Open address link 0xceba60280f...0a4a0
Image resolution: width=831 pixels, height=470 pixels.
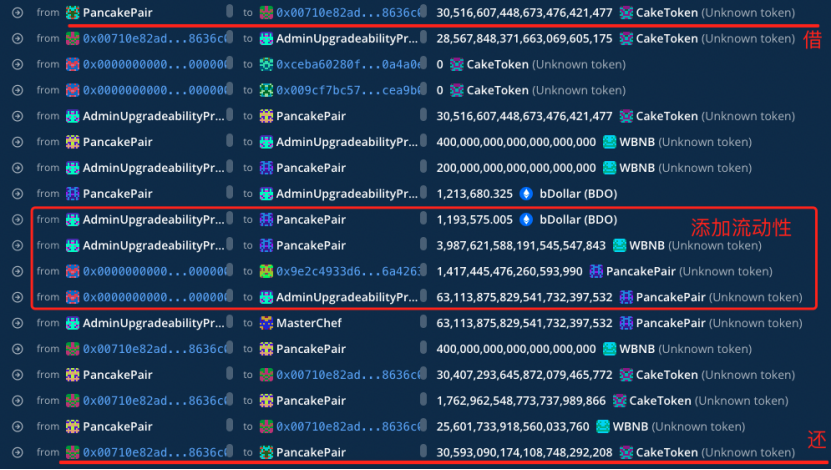tap(348, 65)
